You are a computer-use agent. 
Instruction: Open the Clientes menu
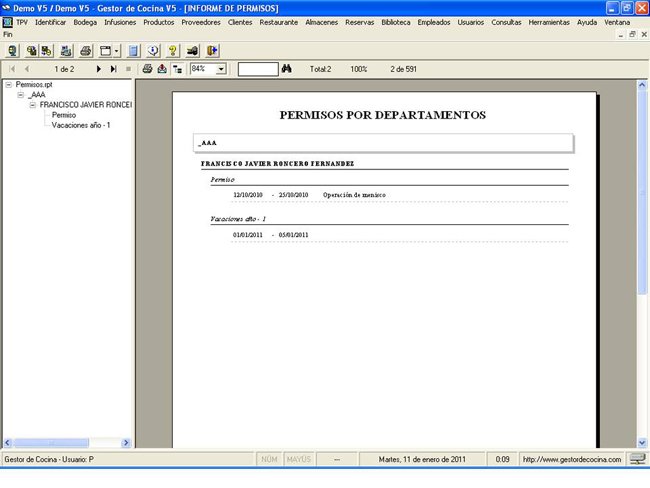click(240, 22)
